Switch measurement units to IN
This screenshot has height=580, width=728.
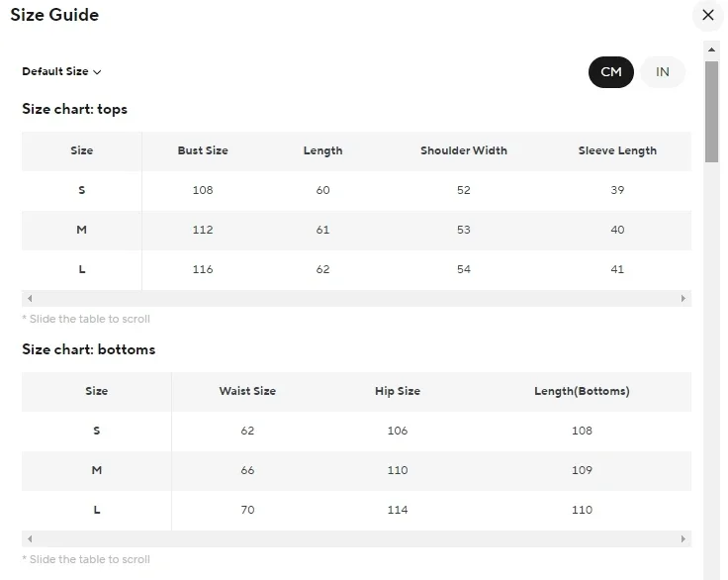coord(663,72)
